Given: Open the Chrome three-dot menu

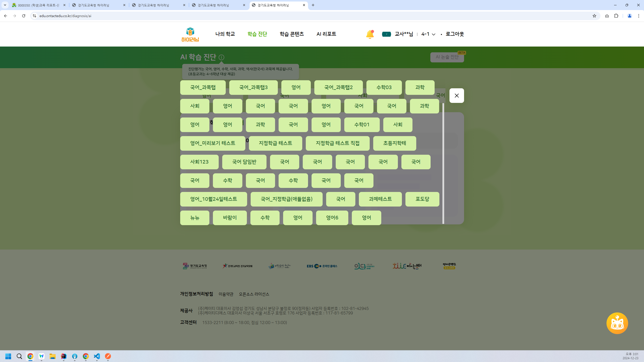Looking at the screenshot, I should click(x=638, y=16).
